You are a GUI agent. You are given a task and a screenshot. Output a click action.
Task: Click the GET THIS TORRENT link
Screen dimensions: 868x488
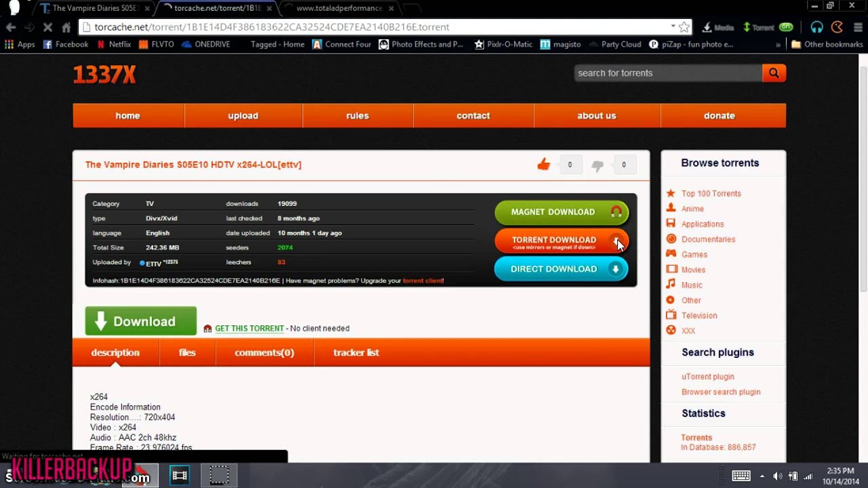(x=250, y=329)
